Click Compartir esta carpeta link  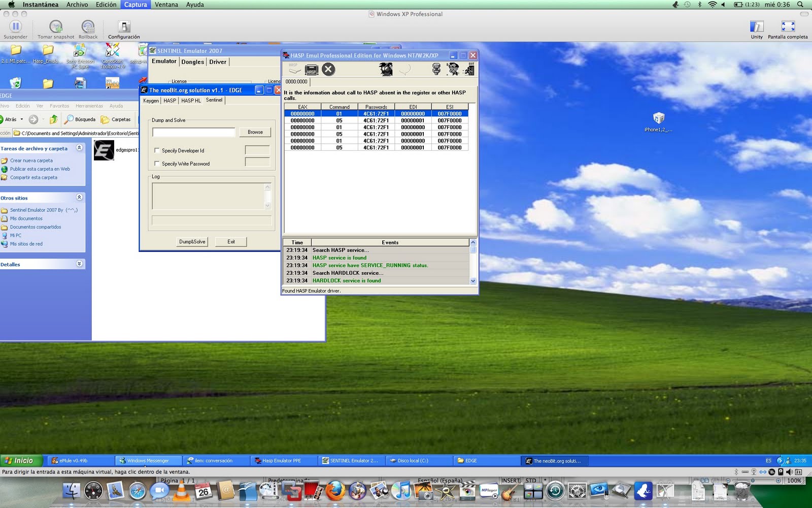[x=33, y=178]
